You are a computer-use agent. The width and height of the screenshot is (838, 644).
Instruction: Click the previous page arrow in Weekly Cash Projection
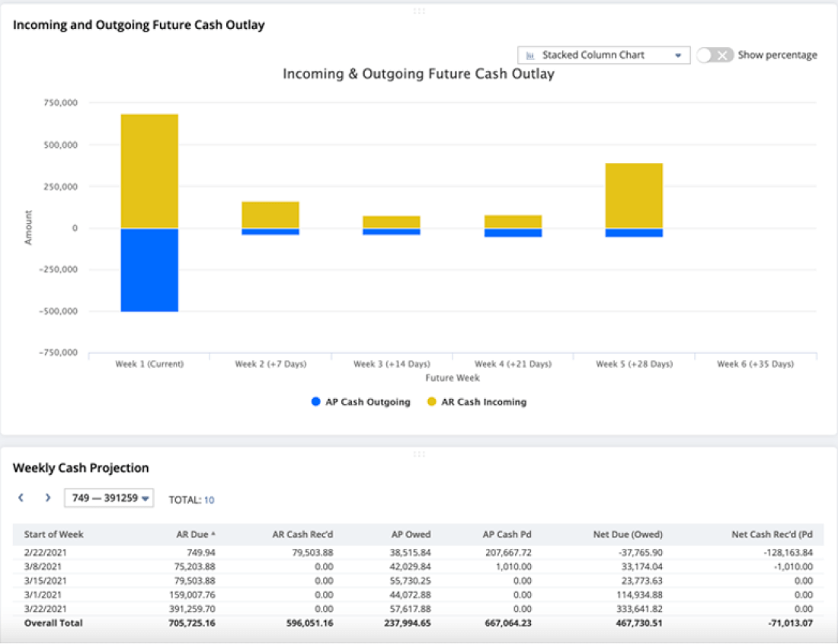coord(21,498)
